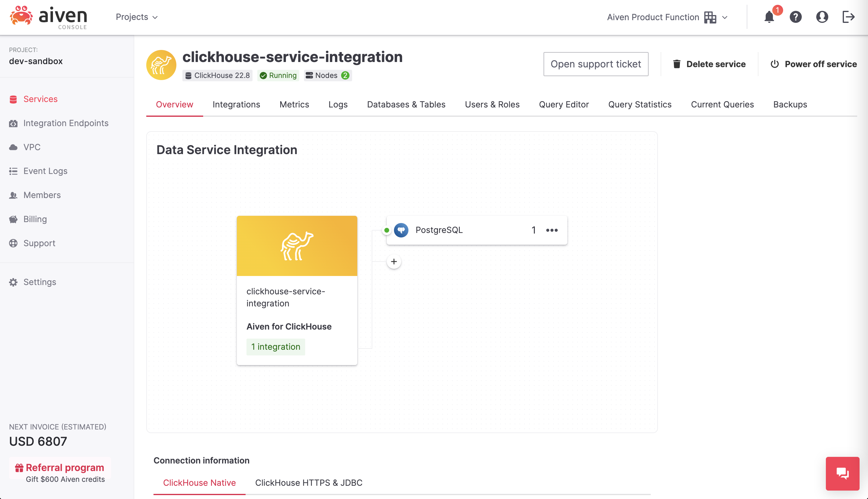Select the Query Statistics tab
Screen dimensions: 868x499
tap(640, 104)
